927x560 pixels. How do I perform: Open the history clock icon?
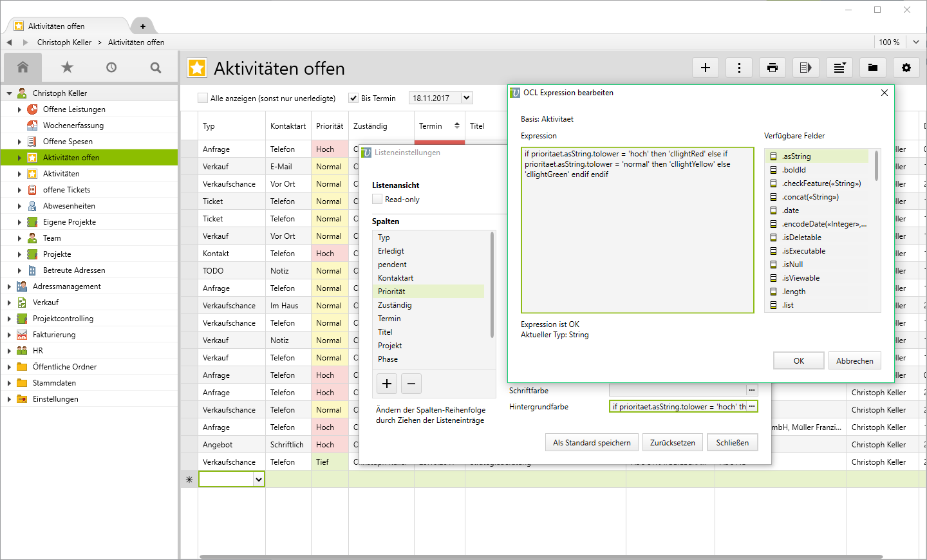click(111, 68)
